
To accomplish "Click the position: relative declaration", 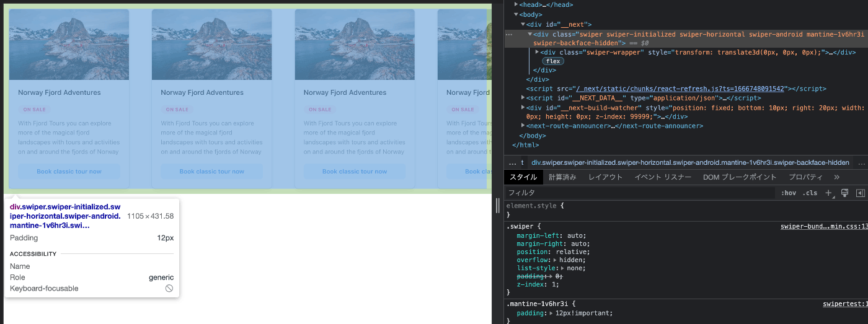I will click(x=553, y=252).
